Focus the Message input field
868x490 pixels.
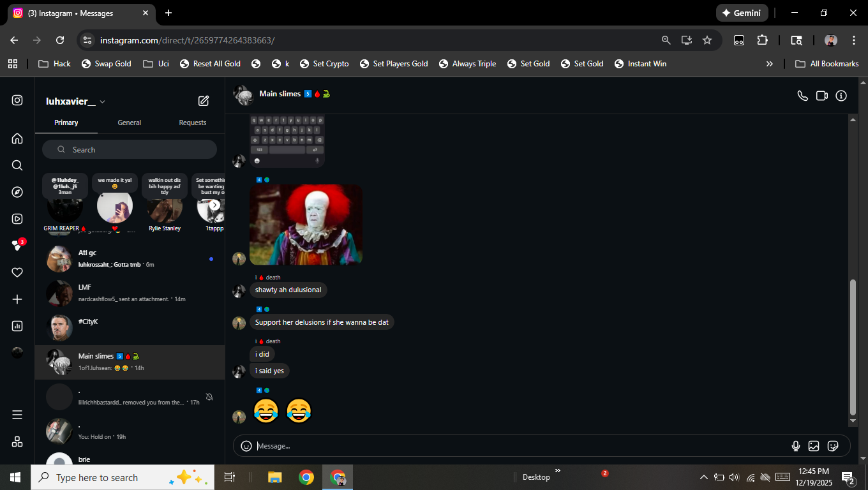520,446
